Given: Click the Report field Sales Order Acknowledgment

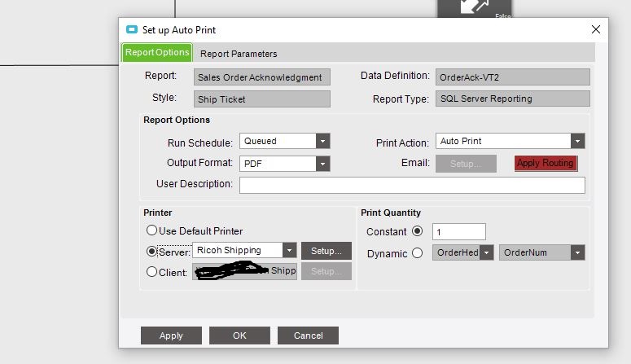Looking at the screenshot, I should coord(262,77).
